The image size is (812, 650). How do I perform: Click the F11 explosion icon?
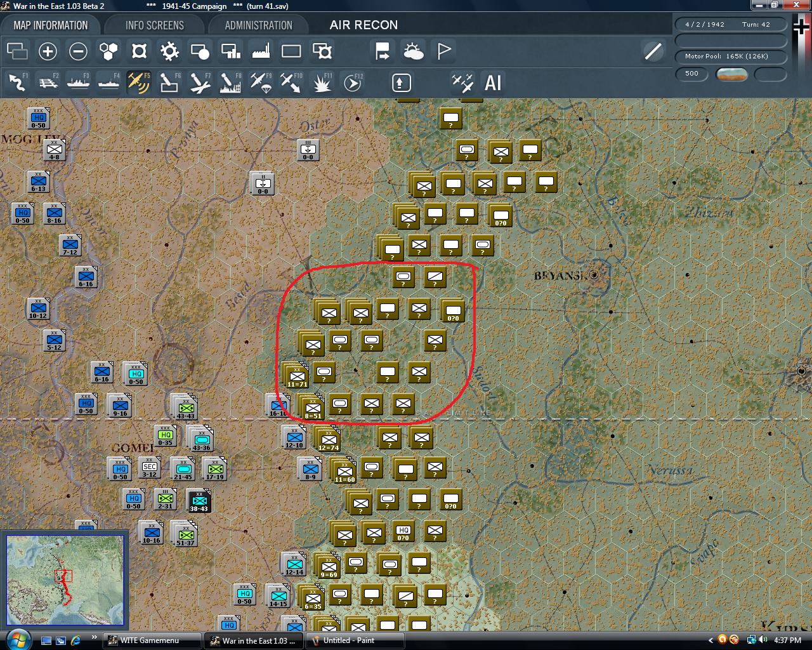(x=322, y=83)
